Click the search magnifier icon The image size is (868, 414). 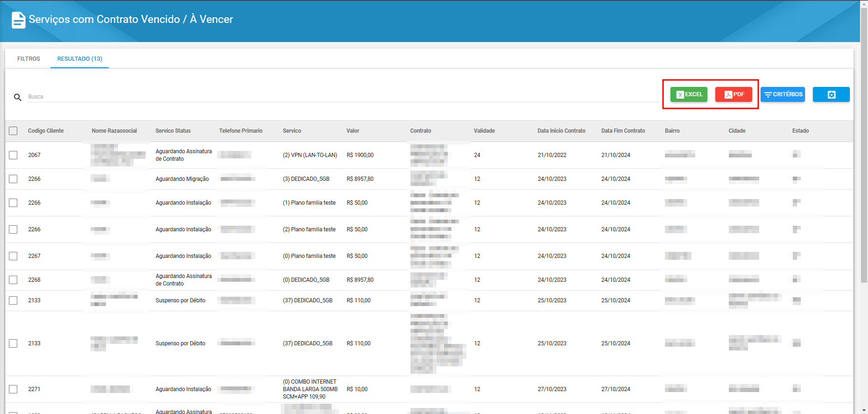click(18, 97)
